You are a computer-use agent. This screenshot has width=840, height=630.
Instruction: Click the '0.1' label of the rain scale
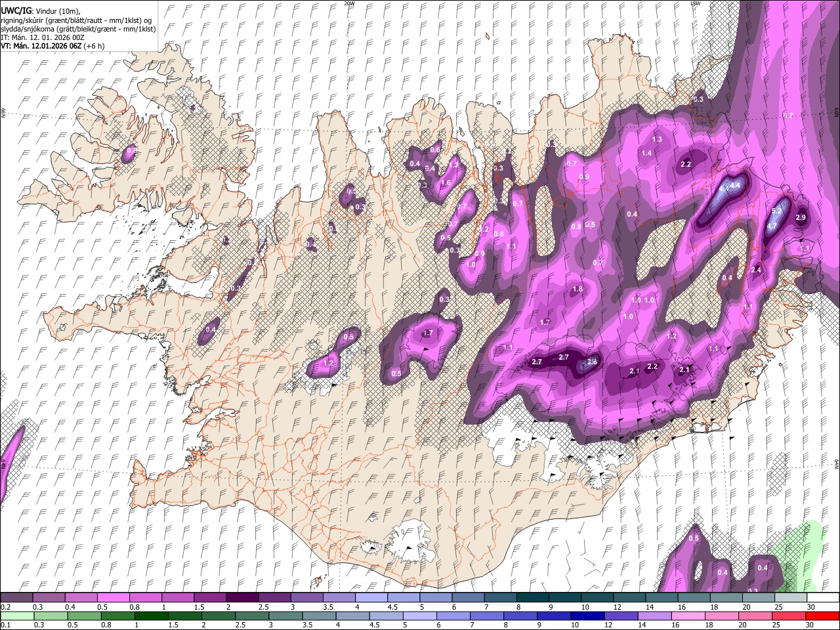(6, 625)
